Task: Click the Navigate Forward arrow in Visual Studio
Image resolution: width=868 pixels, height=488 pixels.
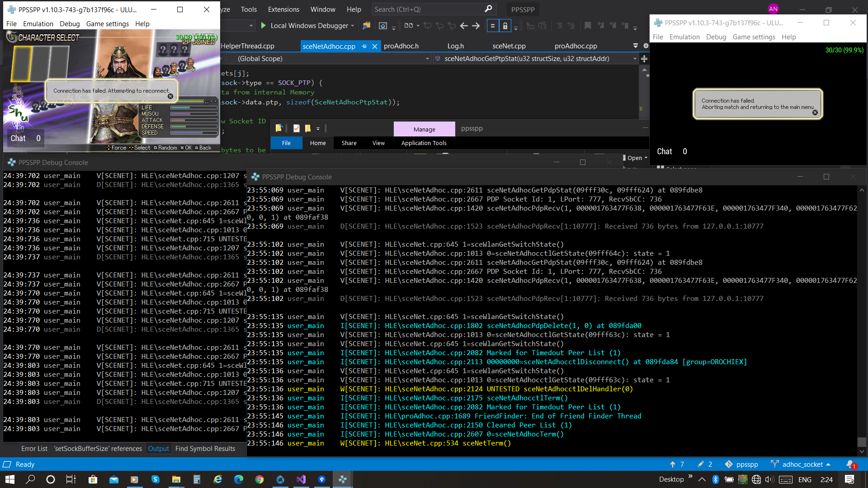Action: pos(476,26)
